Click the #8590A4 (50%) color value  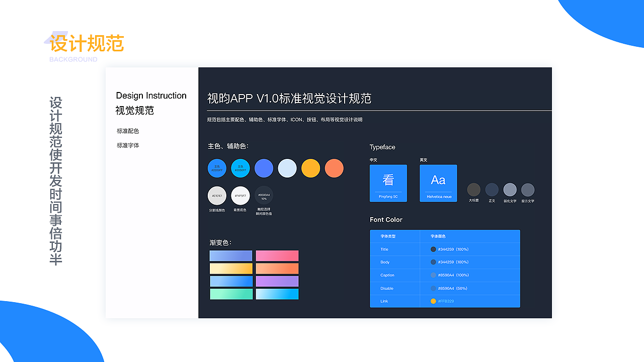tap(453, 288)
